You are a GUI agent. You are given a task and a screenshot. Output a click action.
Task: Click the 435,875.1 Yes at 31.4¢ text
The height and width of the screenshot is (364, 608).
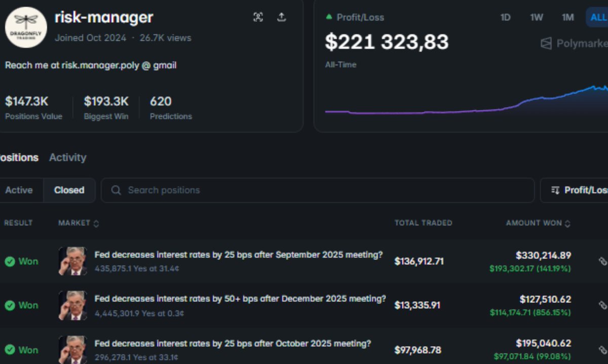tap(137, 269)
